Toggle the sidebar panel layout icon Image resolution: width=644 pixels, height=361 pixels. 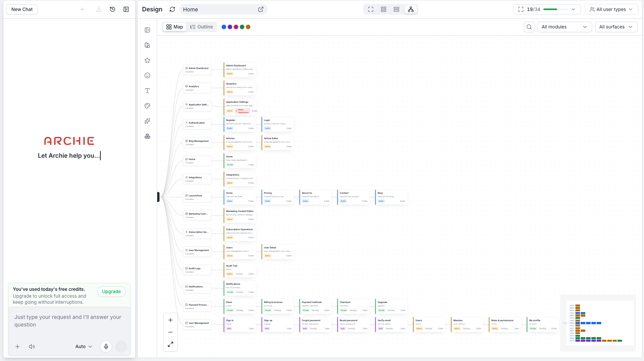tap(147, 30)
